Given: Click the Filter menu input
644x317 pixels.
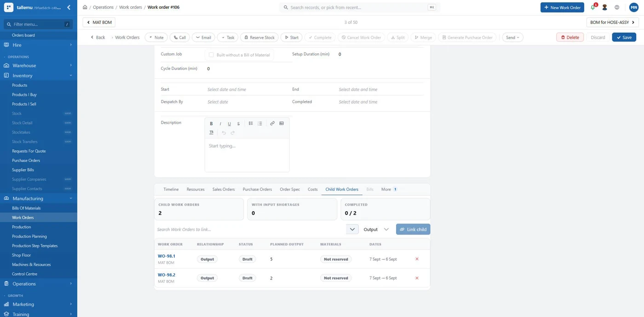Looking at the screenshot, I should 39,24.
